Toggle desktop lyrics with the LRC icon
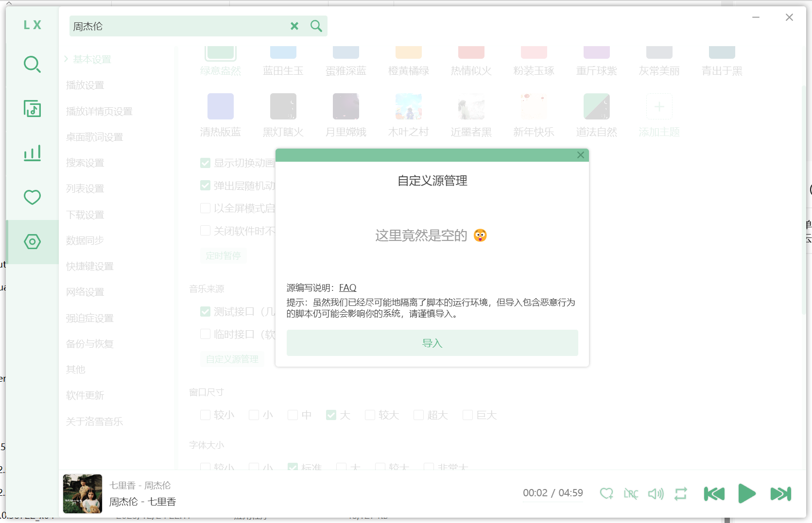This screenshot has height=523, width=812. click(631, 494)
